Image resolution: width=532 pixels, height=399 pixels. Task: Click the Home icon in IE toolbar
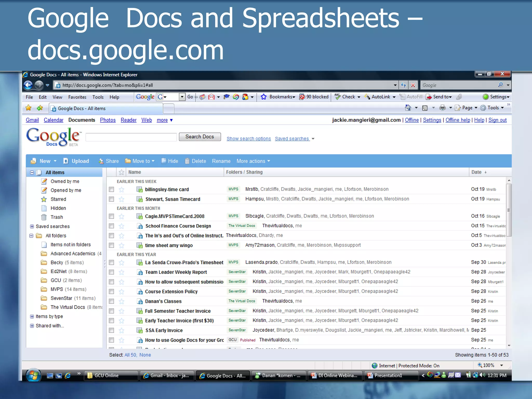click(408, 108)
